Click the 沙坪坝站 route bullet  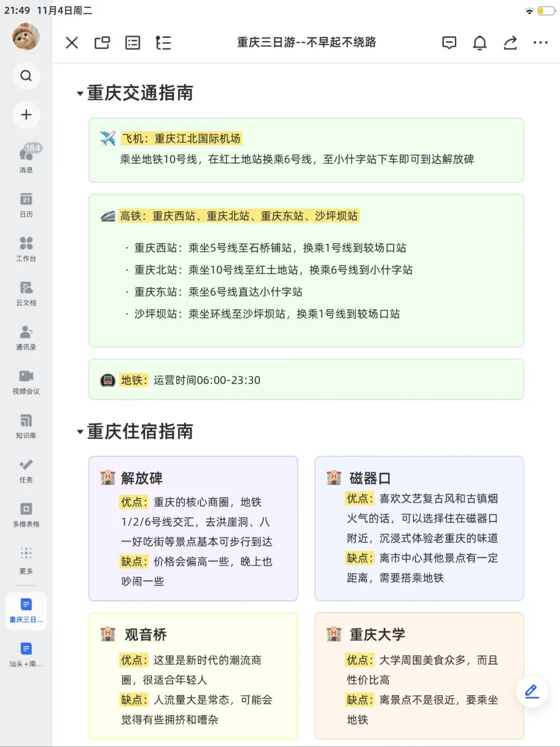click(x=267, y=314)
